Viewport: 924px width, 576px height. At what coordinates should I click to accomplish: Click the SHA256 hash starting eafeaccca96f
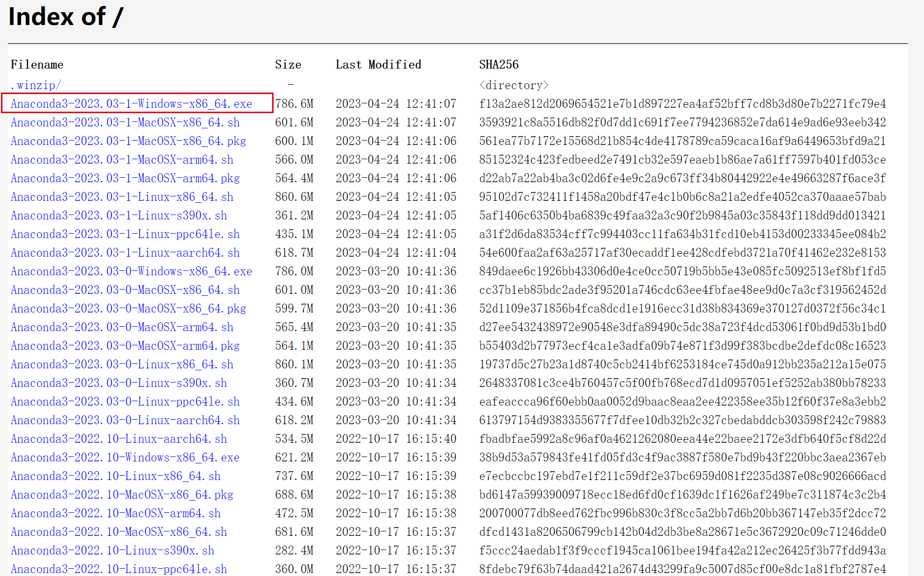pyautogui.click(x=683, y=402)
